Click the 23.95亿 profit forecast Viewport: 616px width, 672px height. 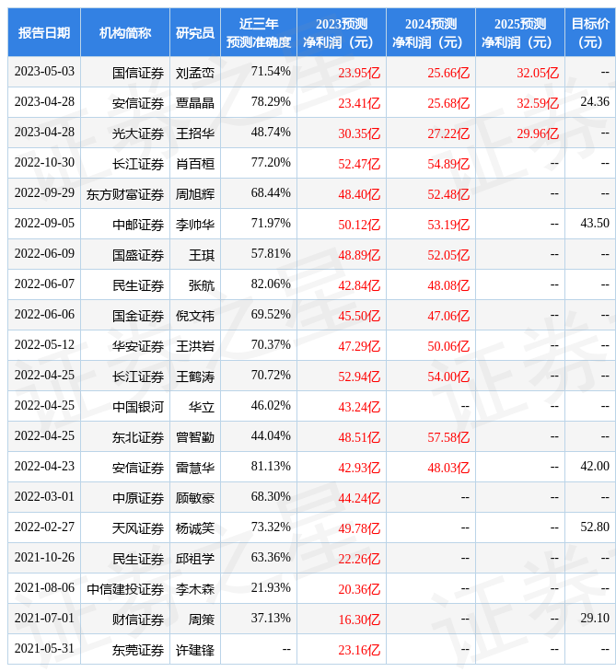(359, 73)
